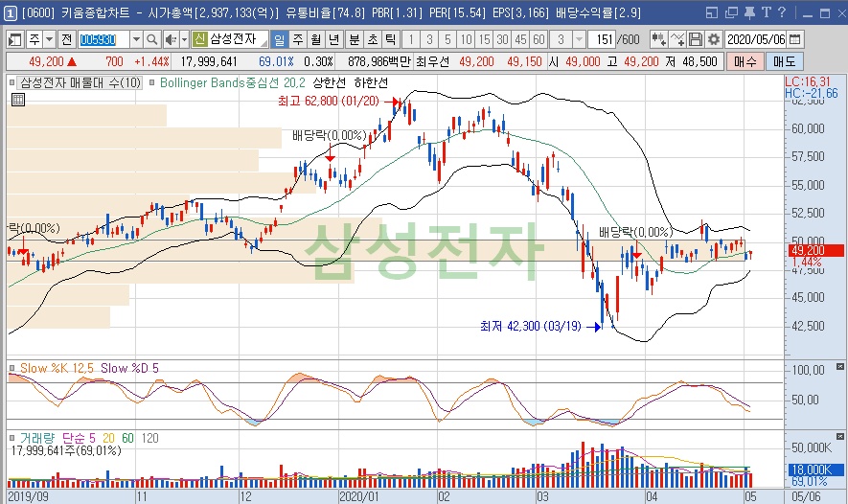Click the speaker sound icon
The width and height of the screenshot is (848, 504).
[171, 39]
